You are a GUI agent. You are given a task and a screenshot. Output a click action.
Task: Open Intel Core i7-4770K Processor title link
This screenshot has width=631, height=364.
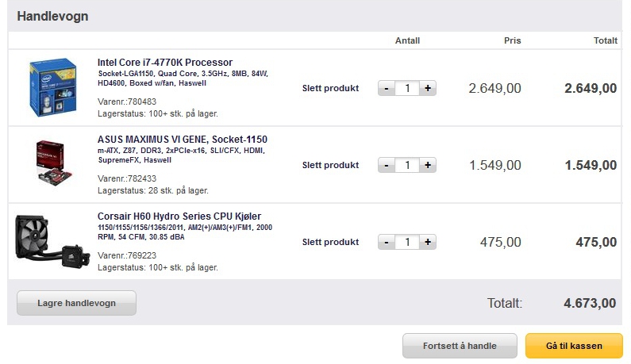(x=165, y=63)
